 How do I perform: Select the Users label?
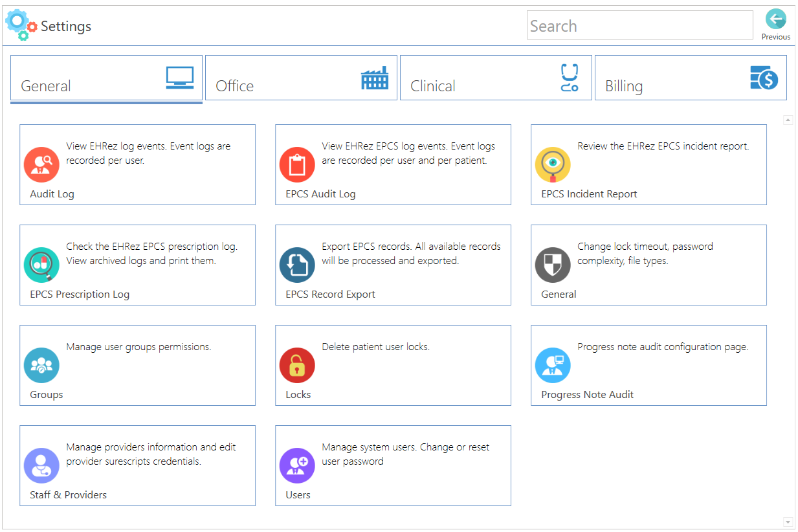[298, 495]
